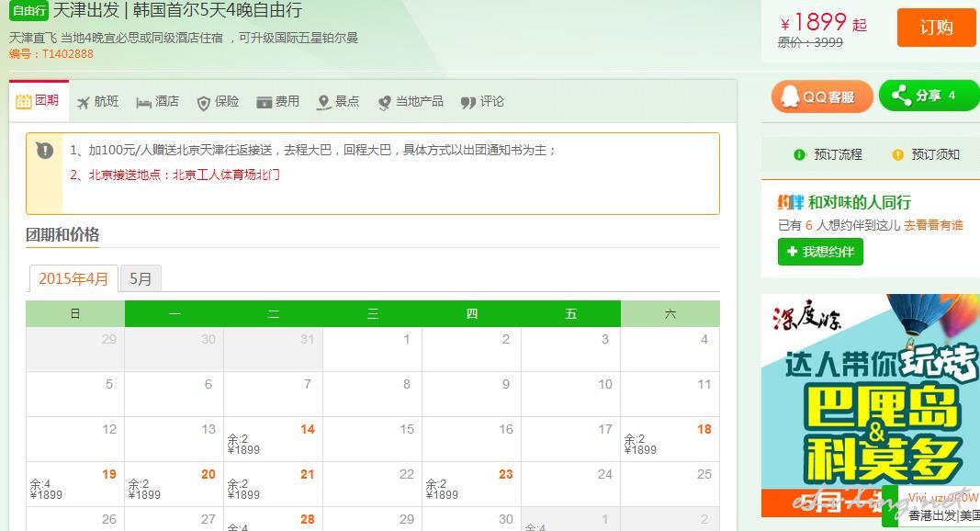
Task: Click the 我想约伴 button
Action: 820,252
